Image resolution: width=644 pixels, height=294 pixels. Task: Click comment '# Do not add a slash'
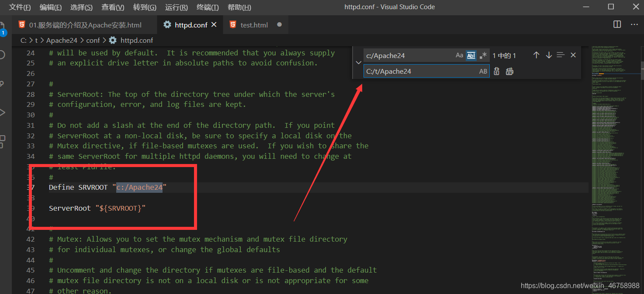pos(192,125)
